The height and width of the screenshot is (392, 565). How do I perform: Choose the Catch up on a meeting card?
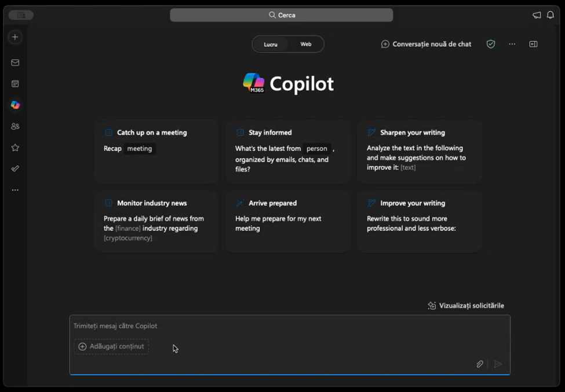click(156, 152)
